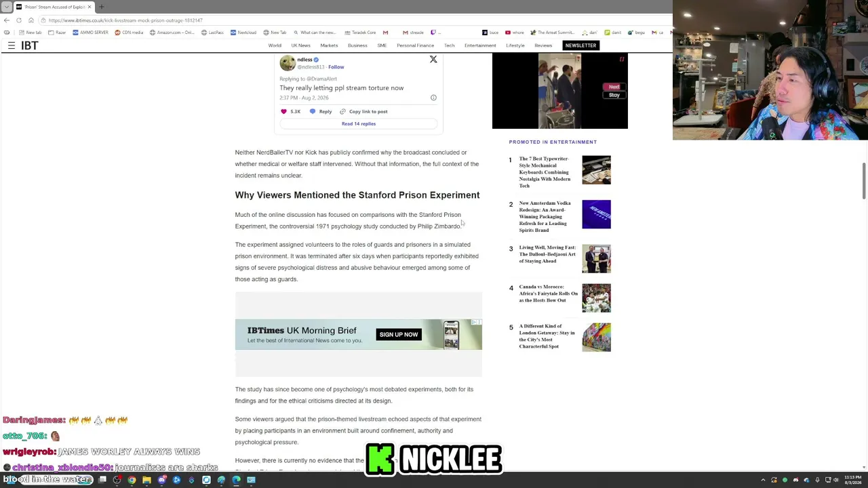868x488 pixels.
Task: Open a new browser tab with the plus button
Action: click(102, 7)
